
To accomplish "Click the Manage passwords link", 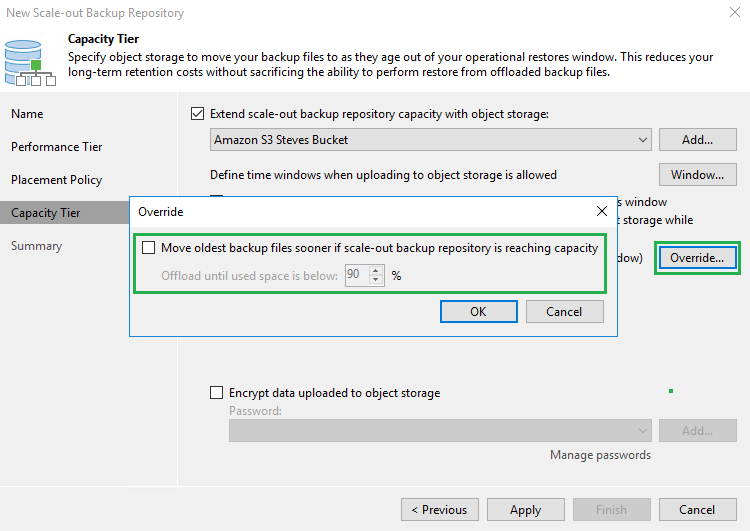I will click(x=600, y=455).
